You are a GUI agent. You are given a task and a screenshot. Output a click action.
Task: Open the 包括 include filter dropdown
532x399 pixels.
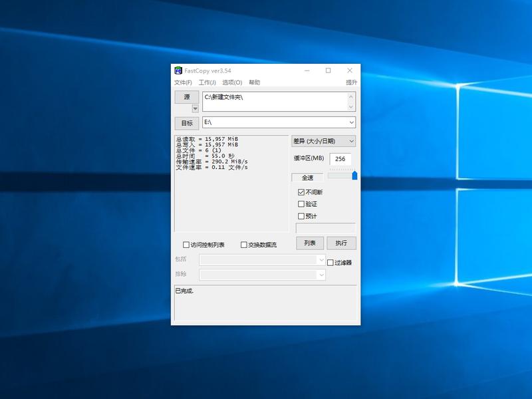(x=321, y=260)
